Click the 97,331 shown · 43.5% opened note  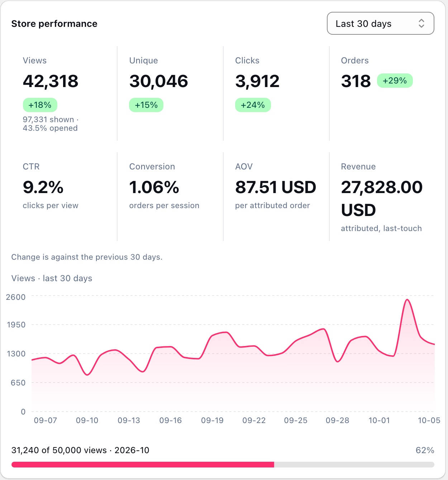[51, 124]
